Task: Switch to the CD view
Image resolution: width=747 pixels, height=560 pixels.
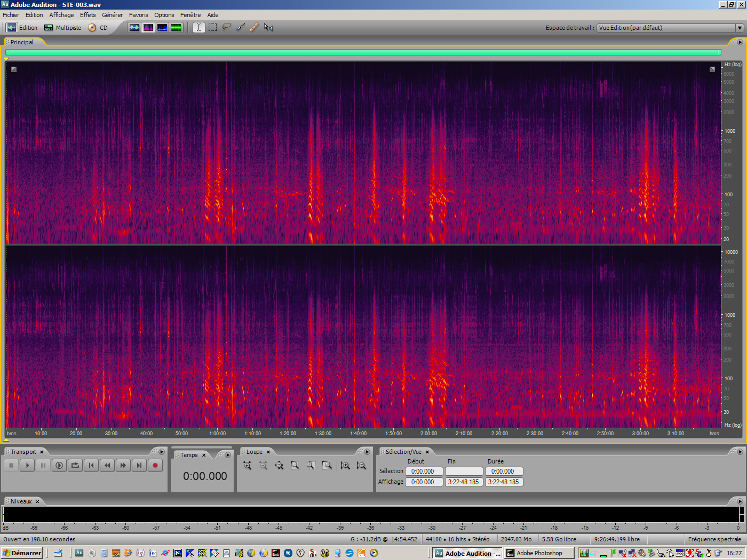Action: pyautogui.click(x=98, y=28)
